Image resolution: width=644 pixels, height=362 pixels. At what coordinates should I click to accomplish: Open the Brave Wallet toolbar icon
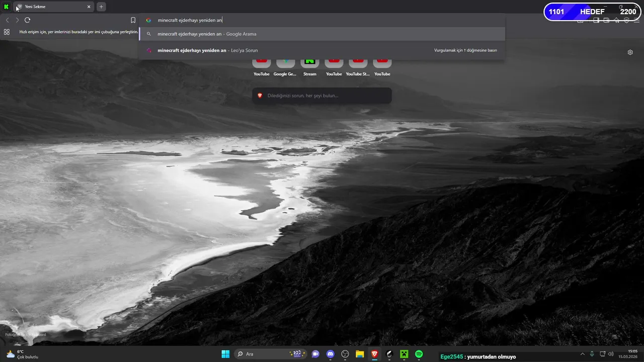tap(606, 21)
